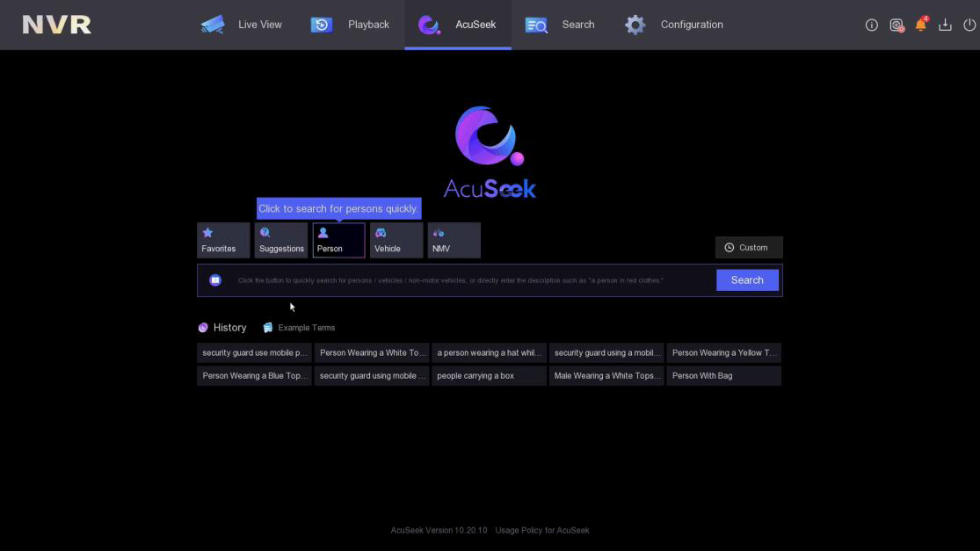Choose the NMV non-motor vehicle search
Viewport: 980px width, 551px height.
pyautogui.click(x=454, y=240)
